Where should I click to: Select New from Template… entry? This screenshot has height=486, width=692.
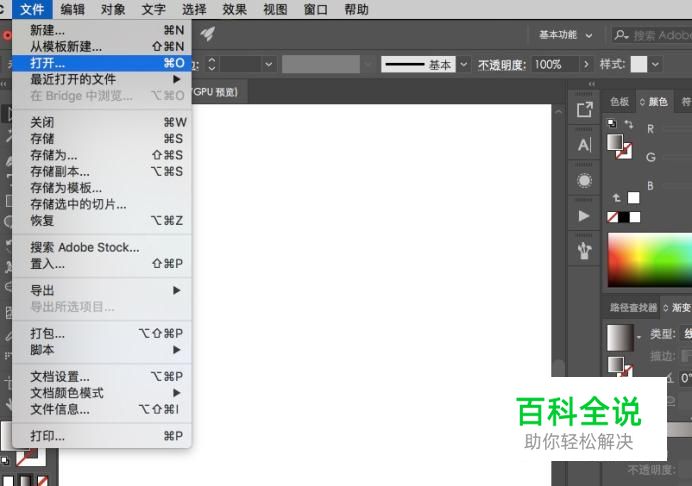[x=102, y=46]
